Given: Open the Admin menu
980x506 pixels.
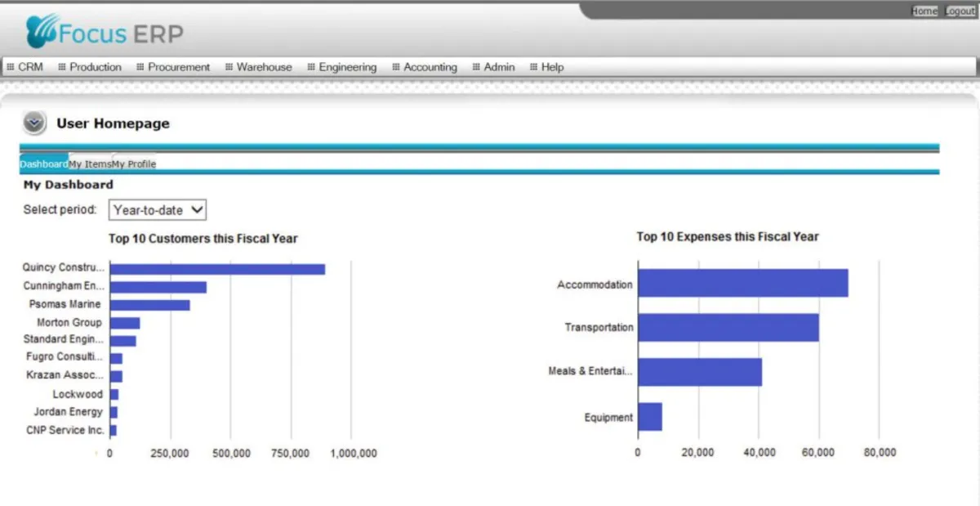Looking at the screenshot, I should click(x=494, y=67).
